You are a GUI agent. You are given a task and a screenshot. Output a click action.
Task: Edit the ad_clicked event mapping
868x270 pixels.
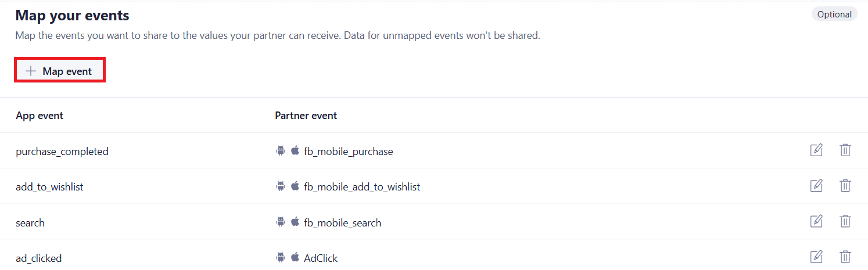click(x=816, y=257)
